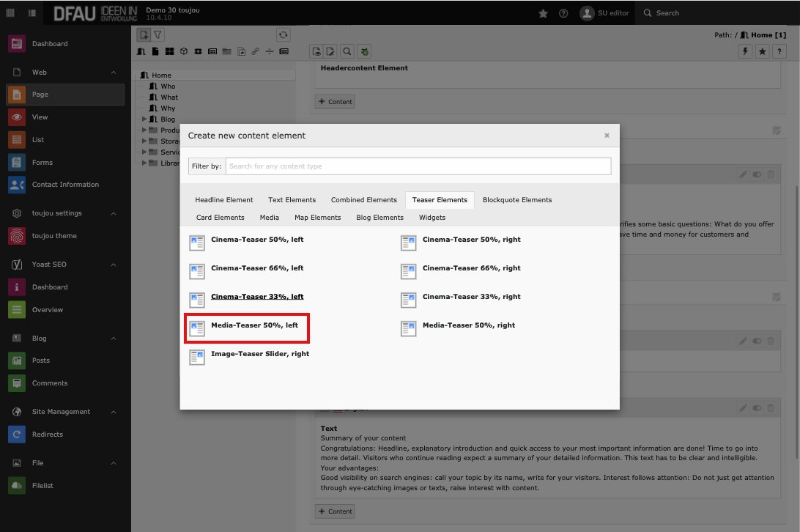Choose Media-Teaser 50%, left element
Screen dimensions: 800x532
(x=254, y=325)
